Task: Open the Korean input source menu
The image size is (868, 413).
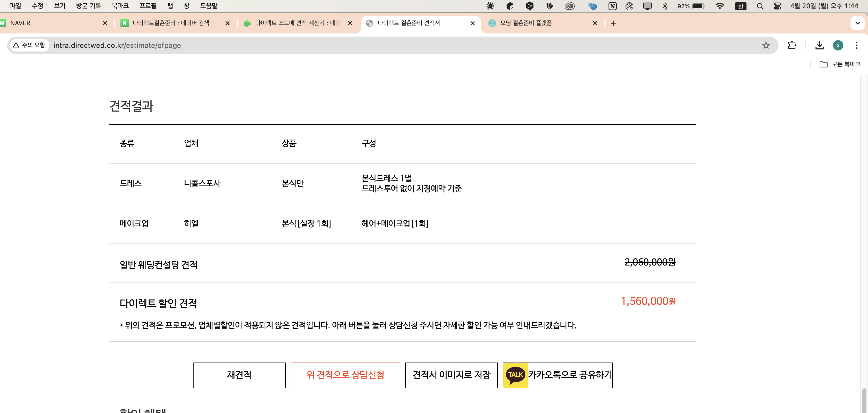Action: tap(740, 6)
